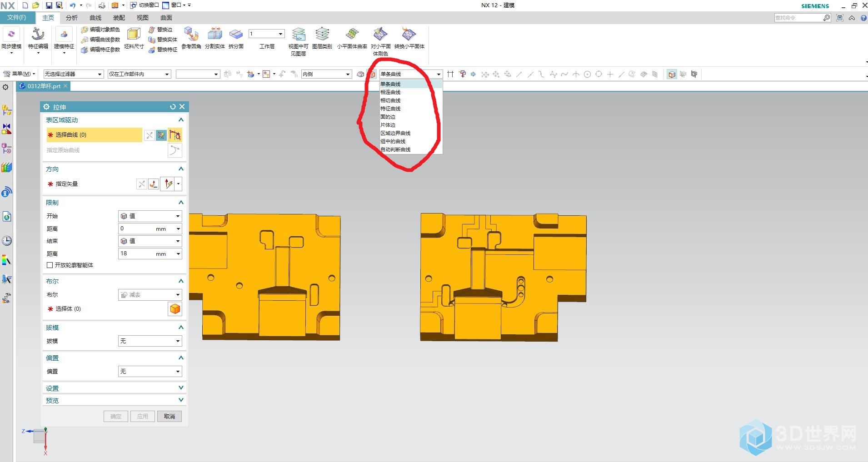Viewport: 868px width, 462px height.
Task: Click 编辑曲线参数 edit curve parameters
Action: [100, 40]
